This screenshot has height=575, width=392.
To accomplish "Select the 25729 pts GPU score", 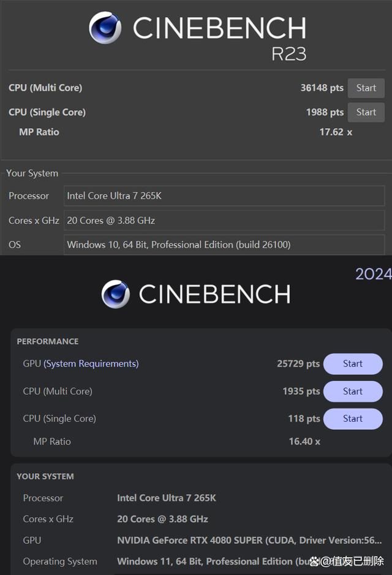I will click(x=298, y=364).
